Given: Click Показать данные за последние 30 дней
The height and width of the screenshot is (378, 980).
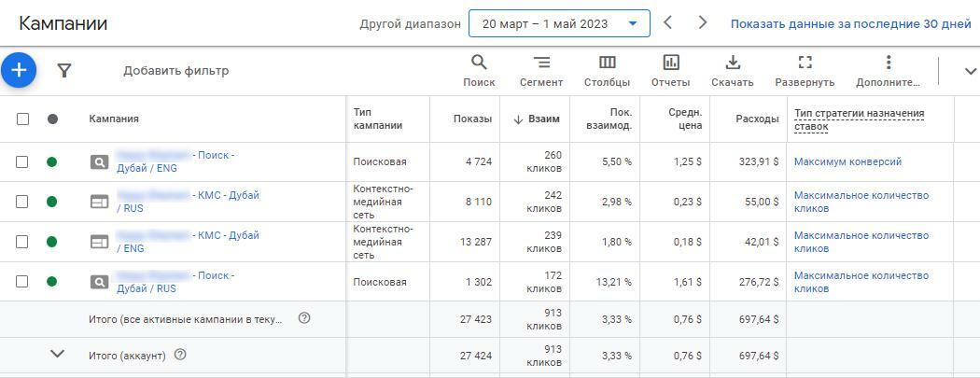Looking at the screenshot, I should tap(850, 23).
